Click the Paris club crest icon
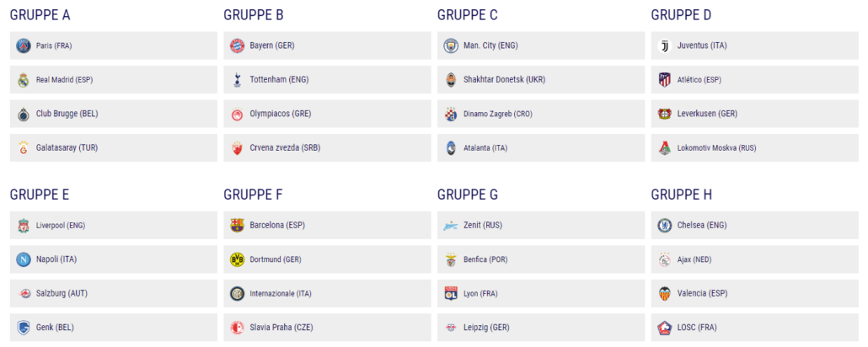The height and width of the screenshot is (347, 868). pos(24,45)
